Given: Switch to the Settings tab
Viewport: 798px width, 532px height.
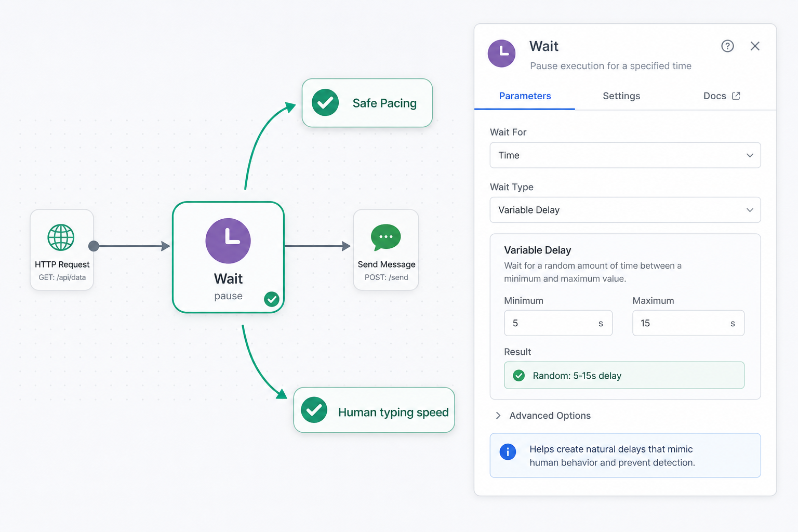Looking at the screenshot, I should coord(621,96).
